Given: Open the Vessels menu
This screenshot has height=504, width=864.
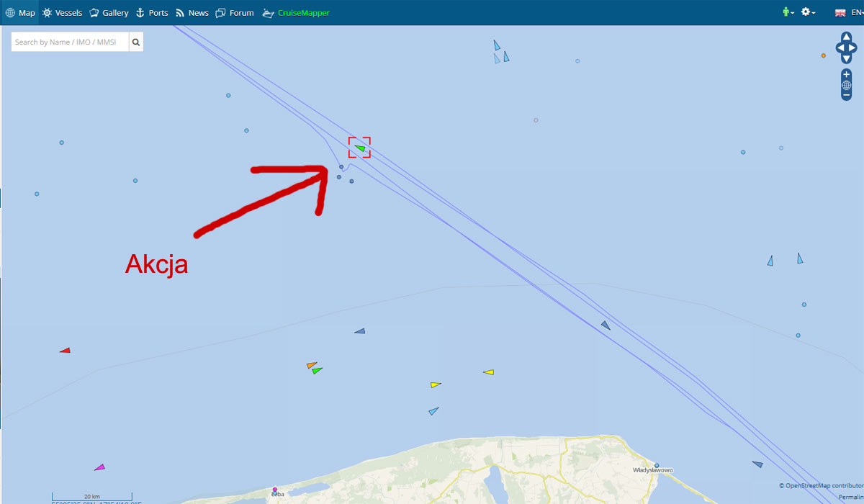Looking at the screenshot, I should pyautogui.click(x=62, y=13).
